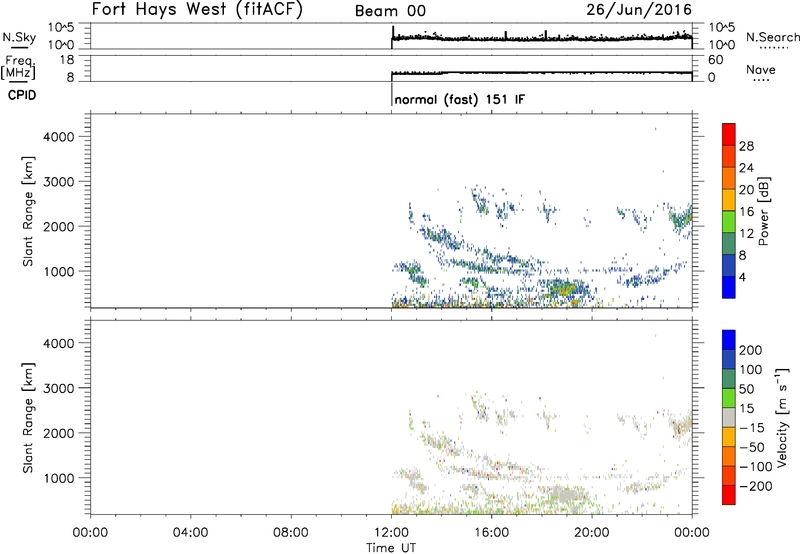
Task: Click the "Beam 00" label
Action: coord(390,11)
